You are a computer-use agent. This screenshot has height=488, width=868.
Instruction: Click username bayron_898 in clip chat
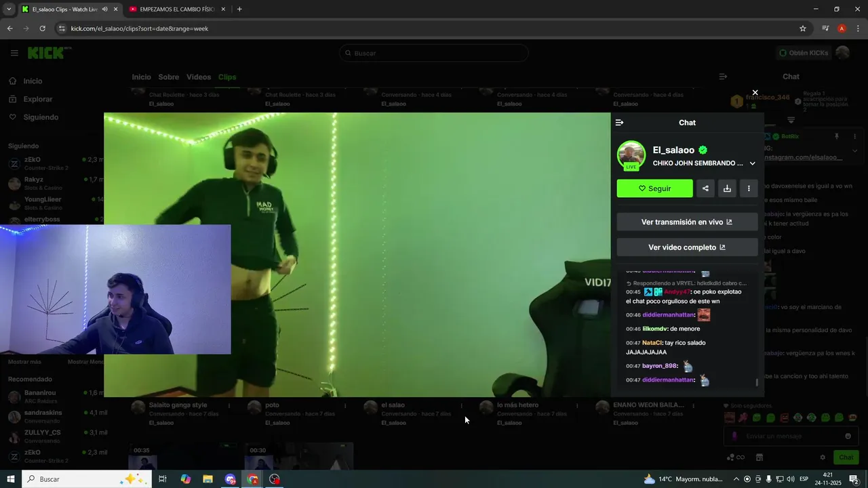pos(659,366)
